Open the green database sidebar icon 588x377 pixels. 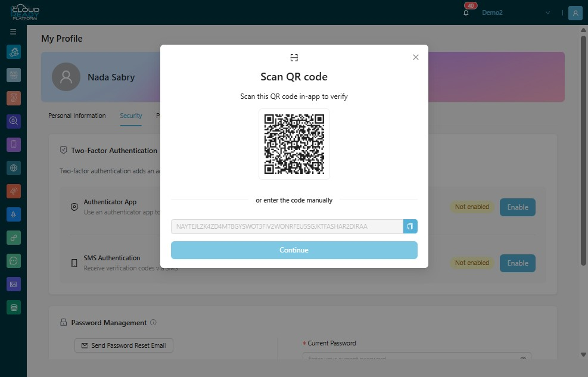14,308
